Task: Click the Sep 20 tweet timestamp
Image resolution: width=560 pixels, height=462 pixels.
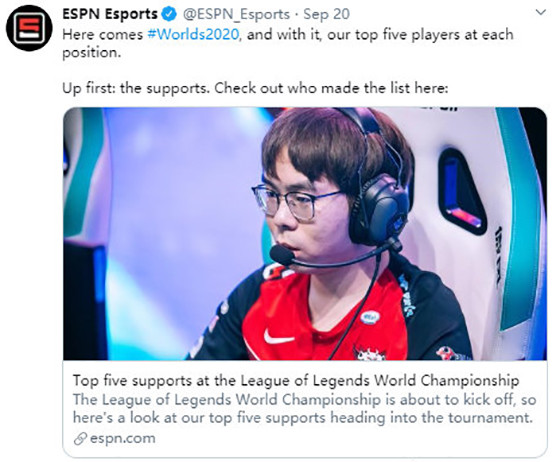Action: [x=326, y=14]
